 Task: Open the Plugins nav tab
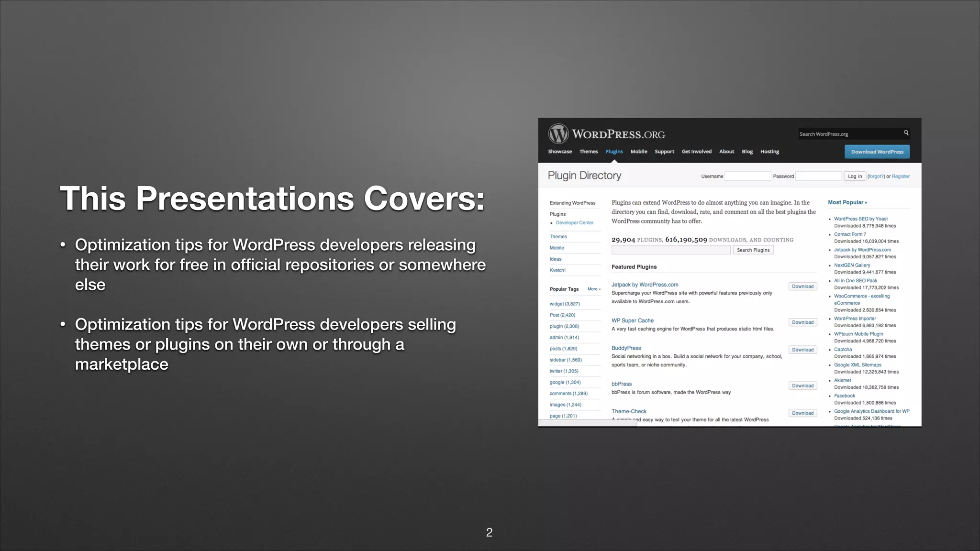point(614,152)
